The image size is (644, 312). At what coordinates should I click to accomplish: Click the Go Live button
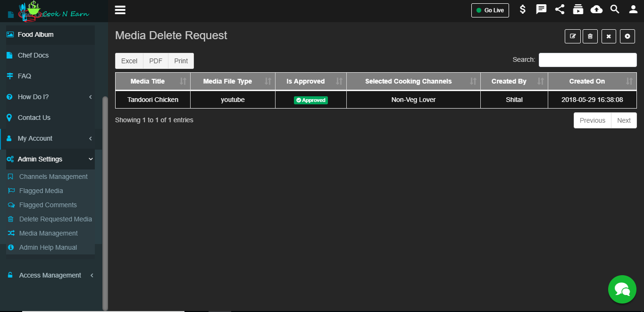click(490, 10)
